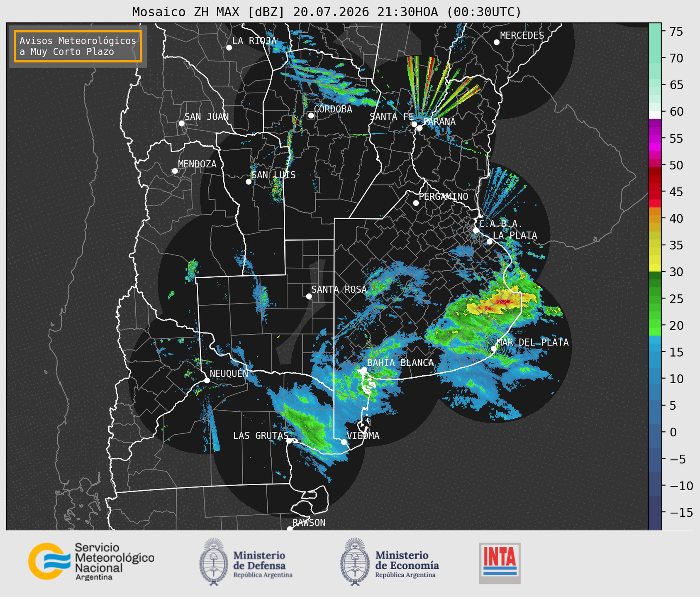Click the Bahía Blanca city marker

tap(364, 369)
